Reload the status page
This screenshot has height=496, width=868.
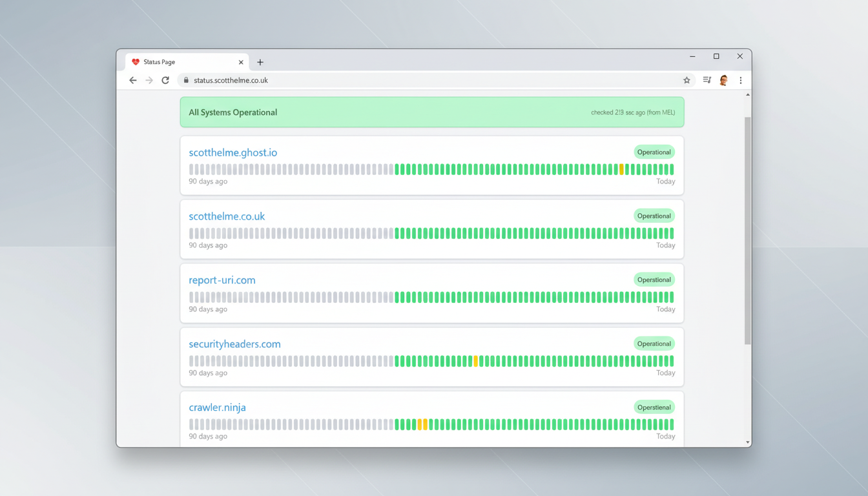(x=165, y=81)
